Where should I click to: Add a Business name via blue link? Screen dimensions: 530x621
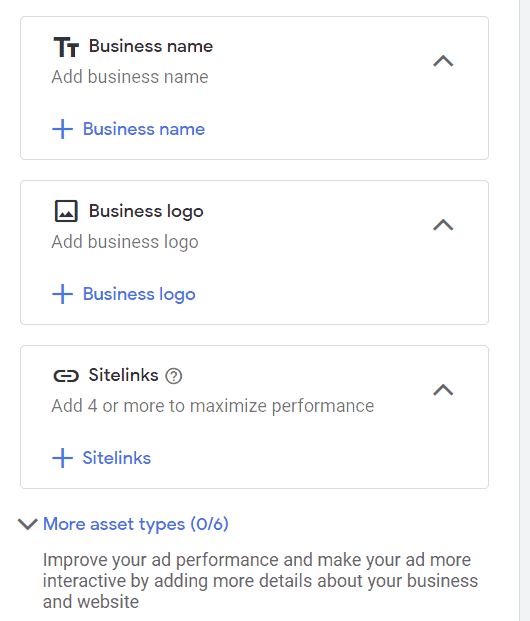coord(144,129)
